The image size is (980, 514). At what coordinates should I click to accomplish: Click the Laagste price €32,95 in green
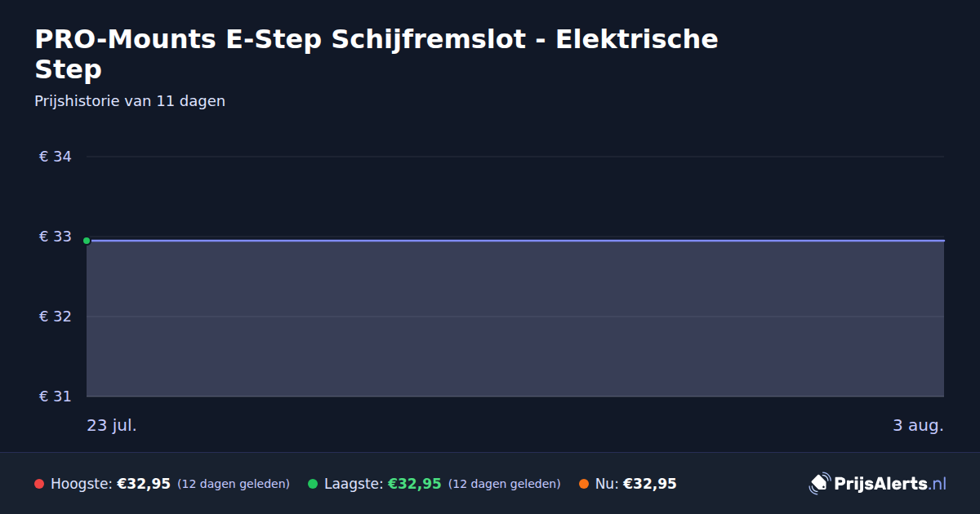coord(414,484)
